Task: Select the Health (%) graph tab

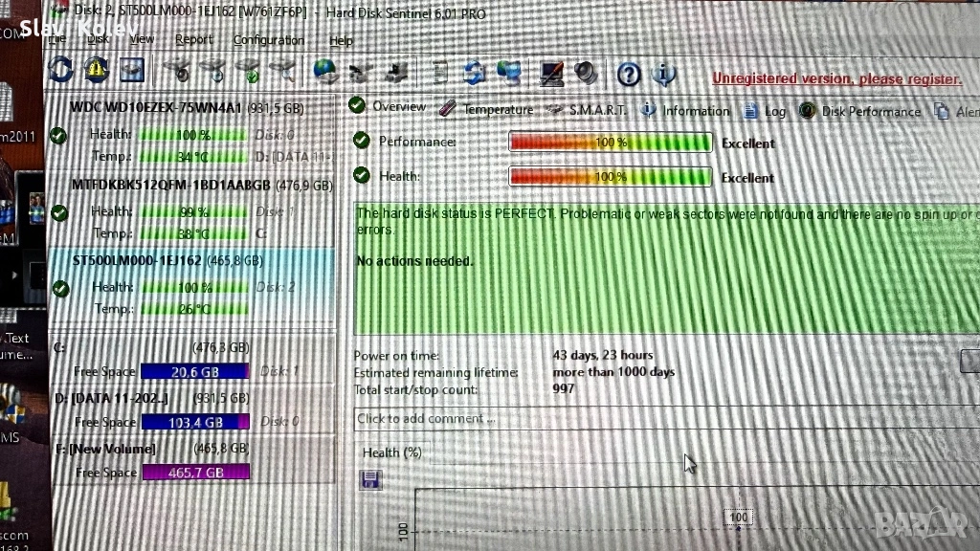Action: click(391, 452)
